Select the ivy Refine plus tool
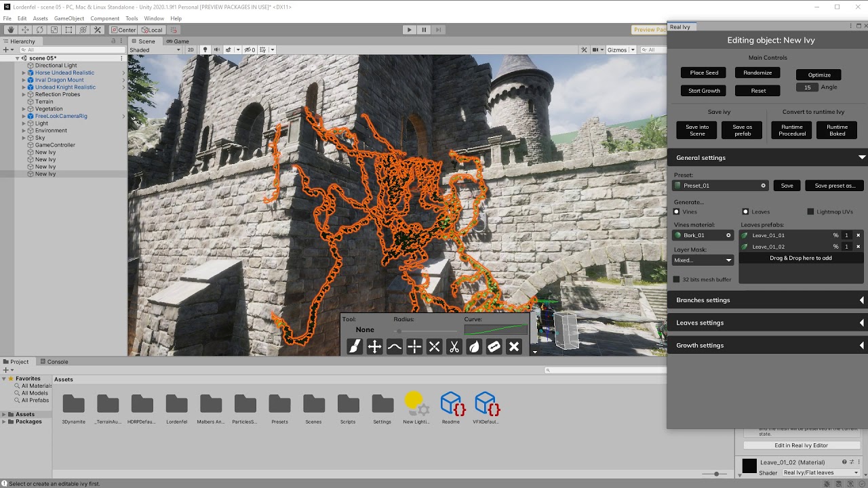 tap(414, 347)
